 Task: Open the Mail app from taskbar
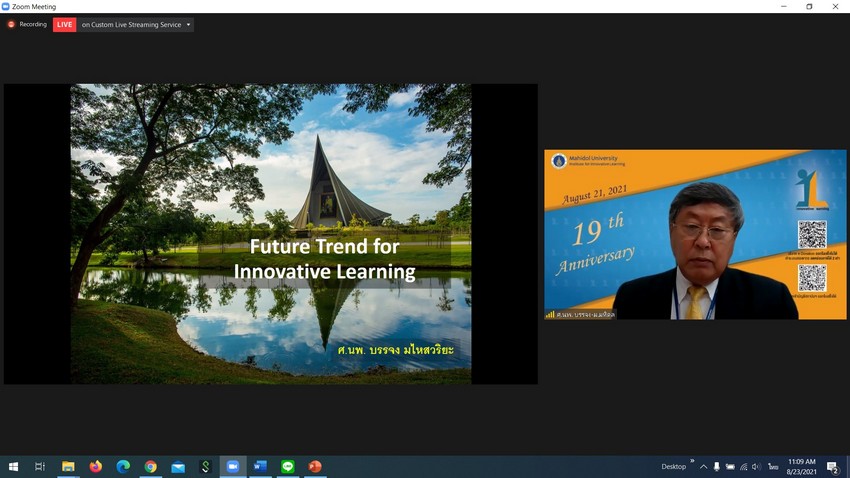click(178, 466)
